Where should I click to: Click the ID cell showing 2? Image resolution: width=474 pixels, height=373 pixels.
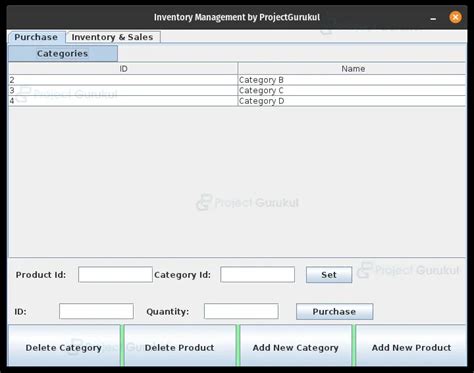123,80
